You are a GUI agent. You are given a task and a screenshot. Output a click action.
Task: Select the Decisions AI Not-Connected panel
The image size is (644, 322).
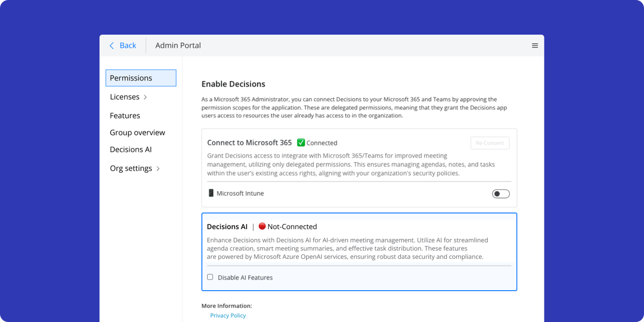point(359,252)
